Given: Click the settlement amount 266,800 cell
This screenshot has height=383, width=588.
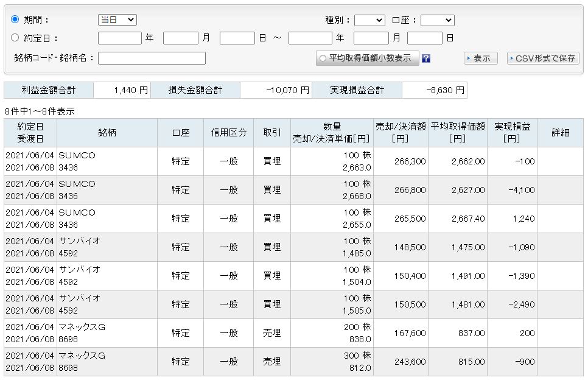Looking at the screenshot, I should pos(401,190).
